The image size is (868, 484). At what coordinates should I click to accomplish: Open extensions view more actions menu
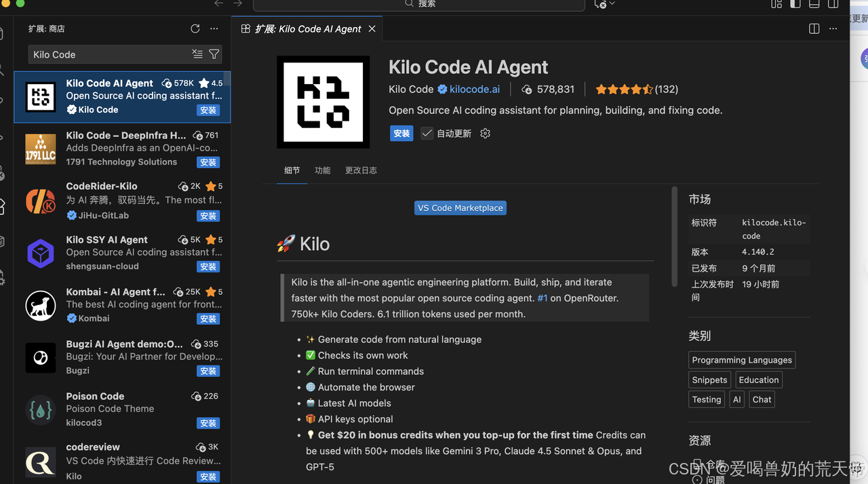coord(214,28)
